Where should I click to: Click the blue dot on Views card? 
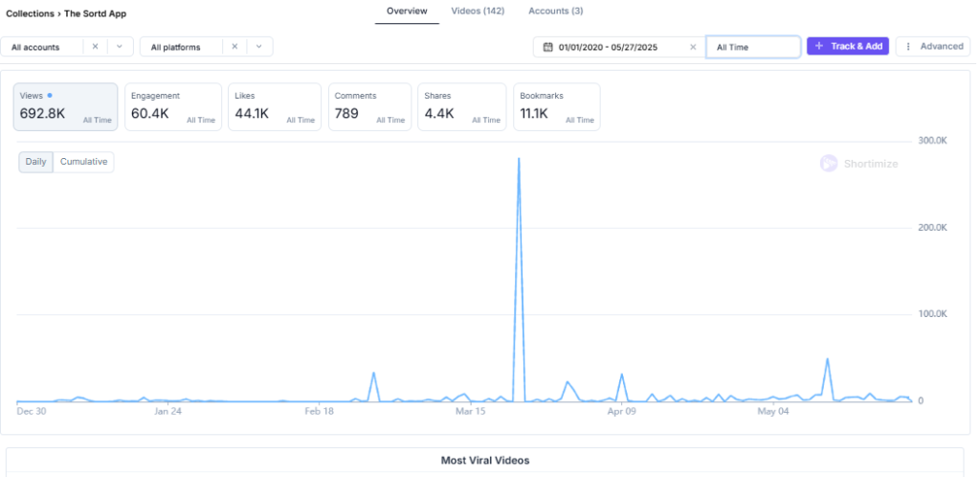tap(50, 96)
